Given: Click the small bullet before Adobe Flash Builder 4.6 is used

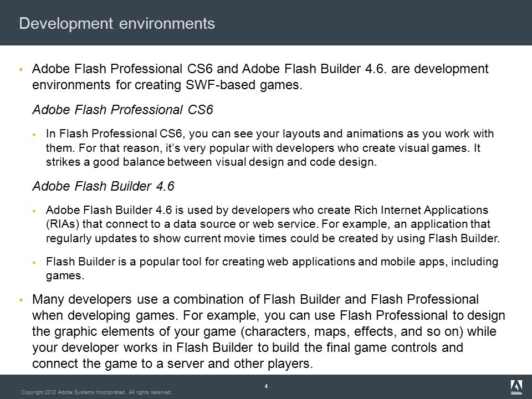Looking at the screenshot, I should [34, 211].
